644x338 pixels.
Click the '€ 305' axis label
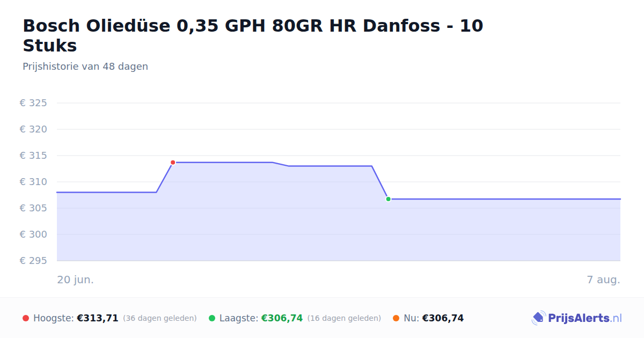[x=33, y=208]
